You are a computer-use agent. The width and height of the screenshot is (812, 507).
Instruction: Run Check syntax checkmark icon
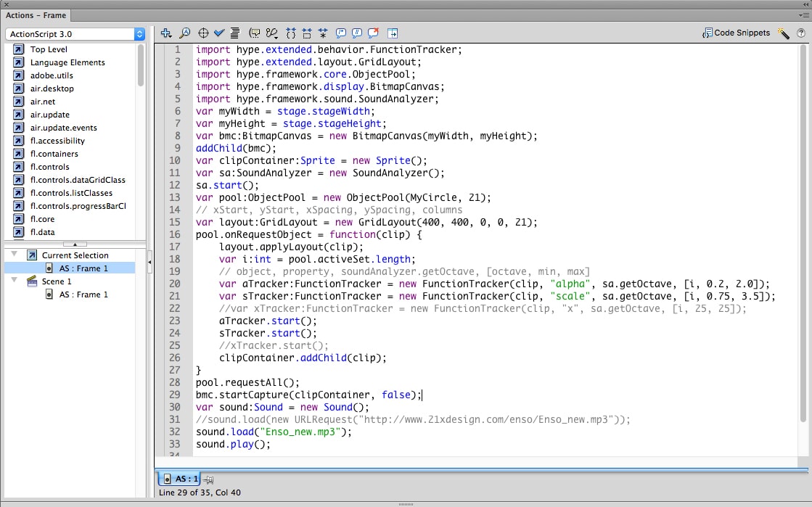[x=219, y=33]
